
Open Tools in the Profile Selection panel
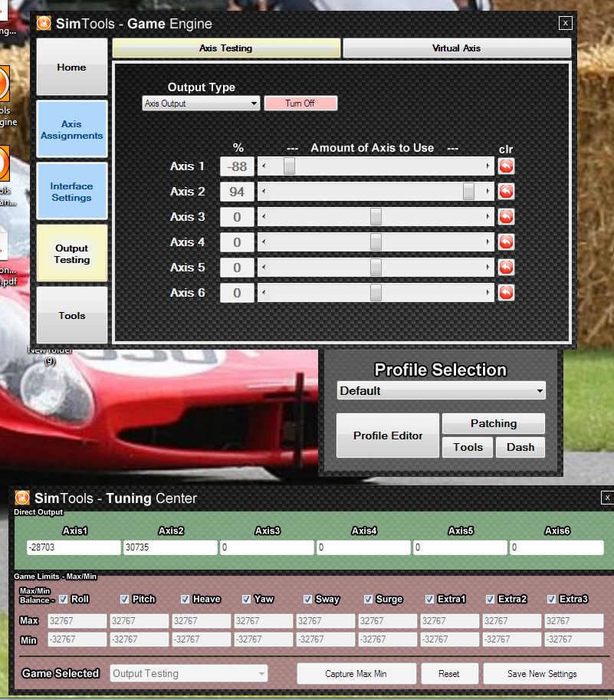(468, 447)
